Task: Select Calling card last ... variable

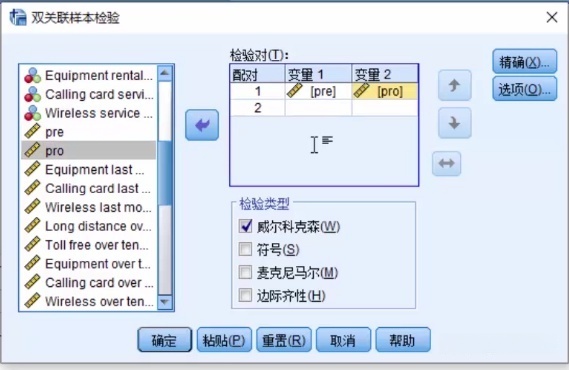Action: 89,188
